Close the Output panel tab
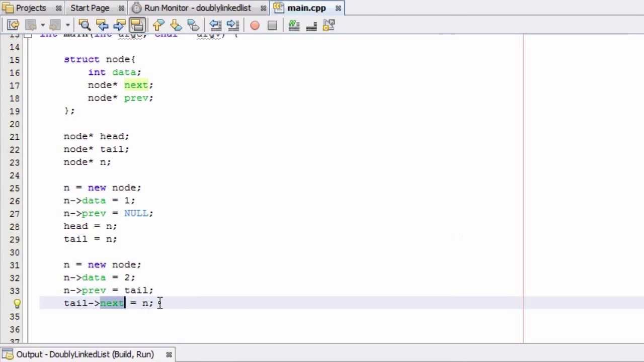644x362 pixels. (x=169, y=354)
